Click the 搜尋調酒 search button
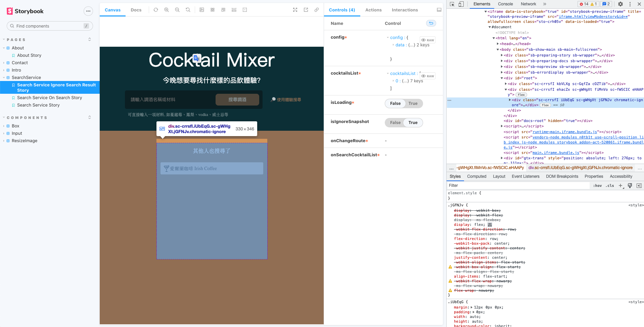This screenshot has width=644, height=327. (x=237, y=100)
